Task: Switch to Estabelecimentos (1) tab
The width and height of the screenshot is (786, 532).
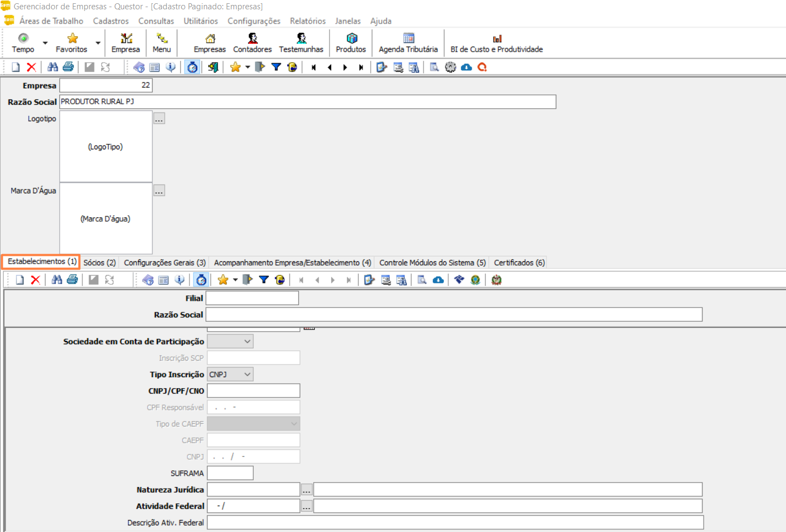Action: point(42,262)
